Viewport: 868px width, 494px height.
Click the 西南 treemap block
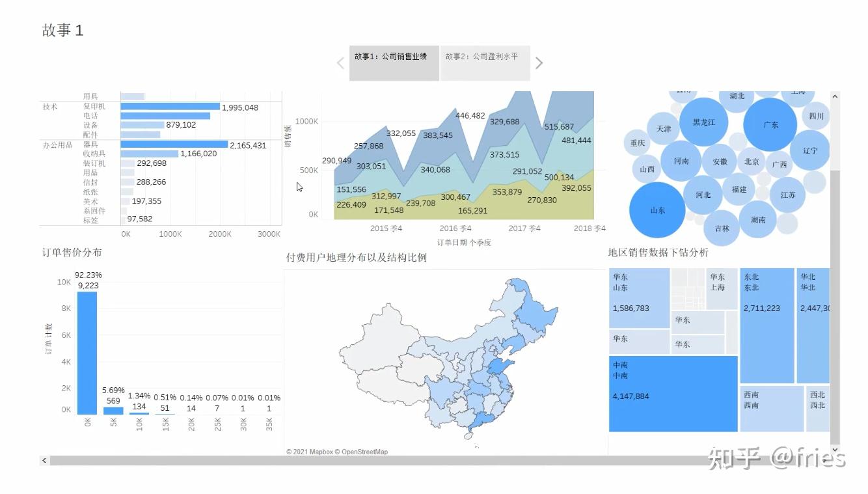(x=772, y=409)
